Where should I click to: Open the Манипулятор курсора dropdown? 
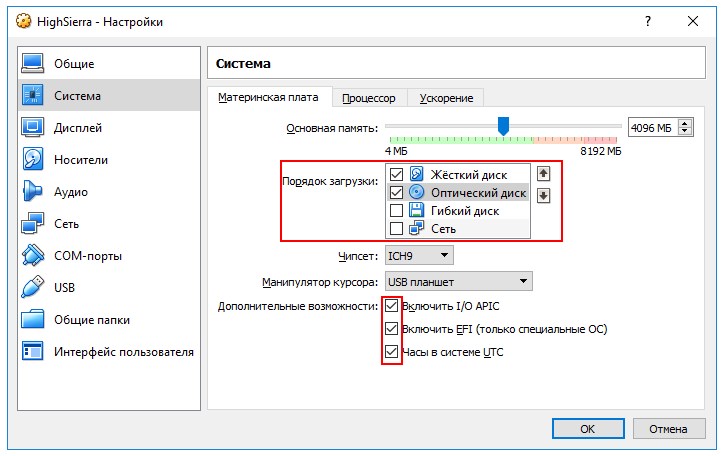point(458,282)
